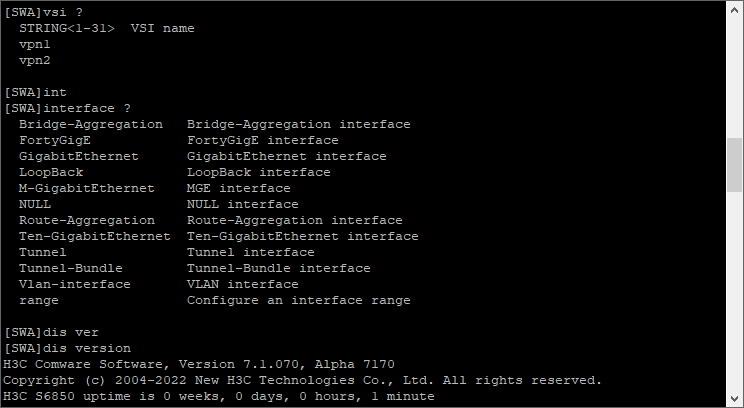The image size is (744, 408).
Task: Click the scrollbar up arrow
Action: tap(735, 10)
